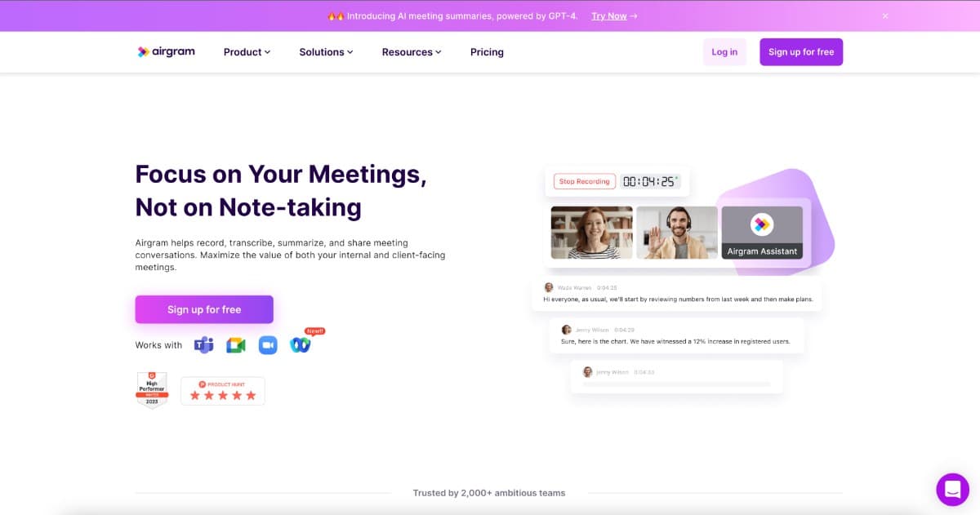
Task: Click the Stop Recording button in illustration
Action: point(583,181)
